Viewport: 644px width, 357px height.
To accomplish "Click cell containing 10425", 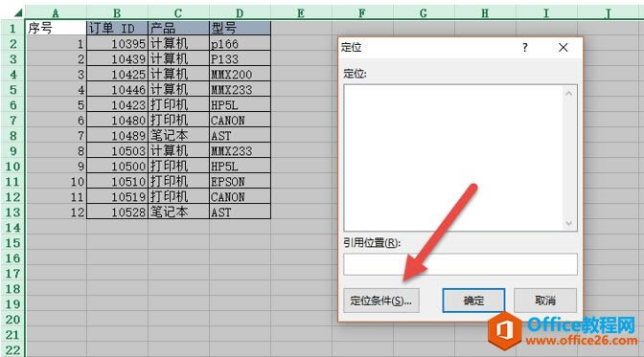I will coord(117,74).
